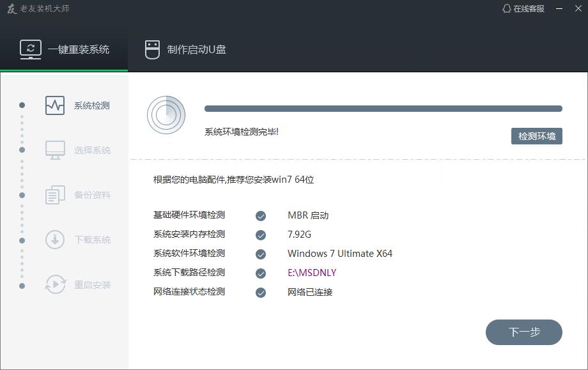This screenshot has height=370, width=588.
Task: Open the 备份资料 document icon
Action: coord(54,195)
